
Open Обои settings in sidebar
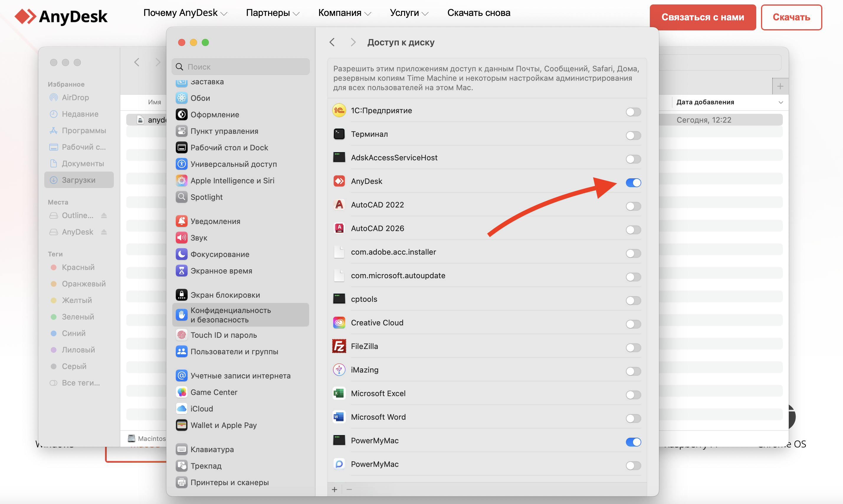(241, 98)
